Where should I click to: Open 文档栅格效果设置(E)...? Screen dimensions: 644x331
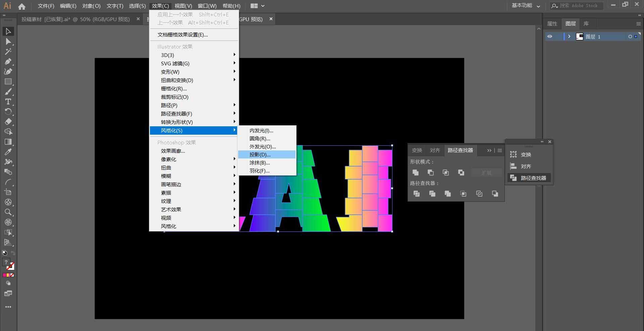194,35
